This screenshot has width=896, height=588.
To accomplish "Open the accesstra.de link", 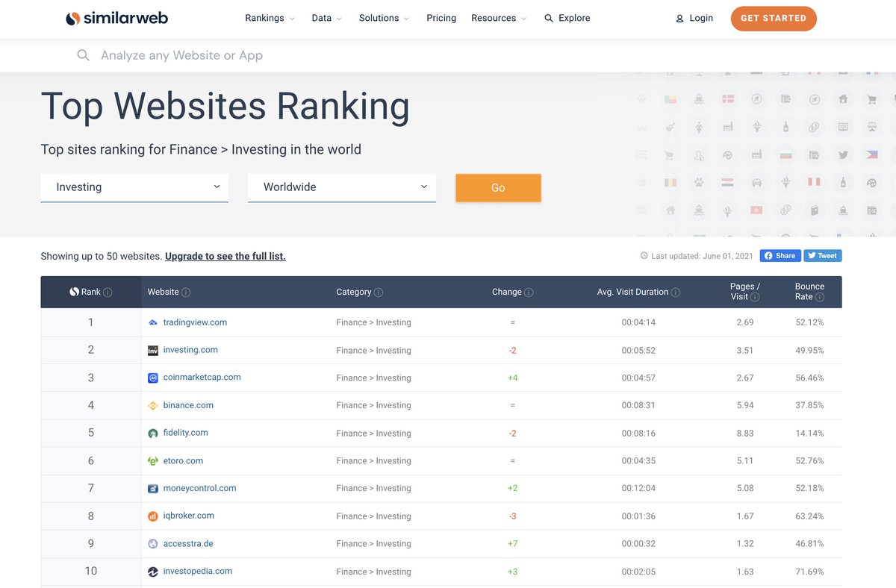I will tap(188, 544).
